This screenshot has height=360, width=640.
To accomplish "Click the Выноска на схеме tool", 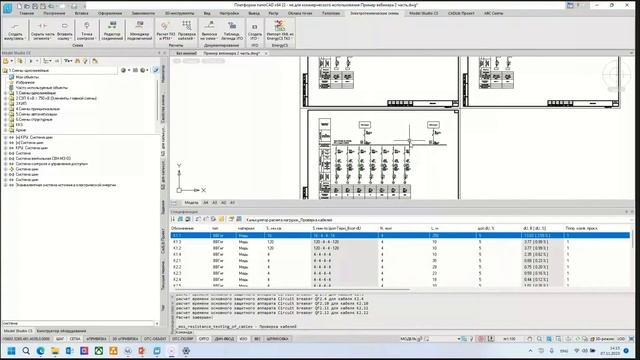I will (x=209, y=31).
